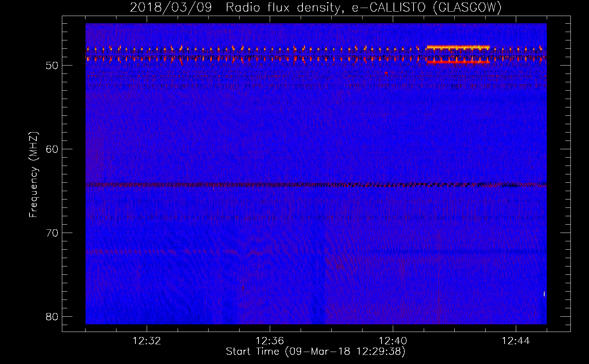The width and height of the screenshot is (589, 364).
Task: Click the plot title with the date 2018/03/09
Action: pos(316,7)
